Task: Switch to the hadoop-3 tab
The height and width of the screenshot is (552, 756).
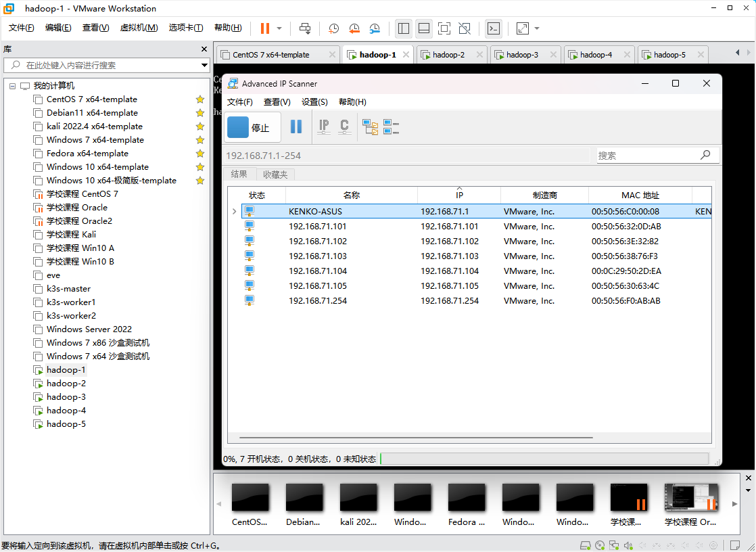Action: tap(521, 55)
